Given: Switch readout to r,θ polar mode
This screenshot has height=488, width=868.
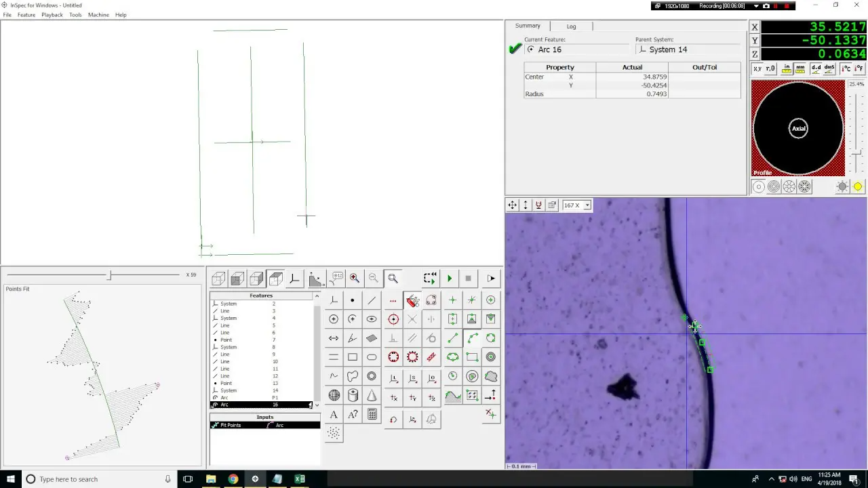Looking at the screenshot, I should (770, 68).
